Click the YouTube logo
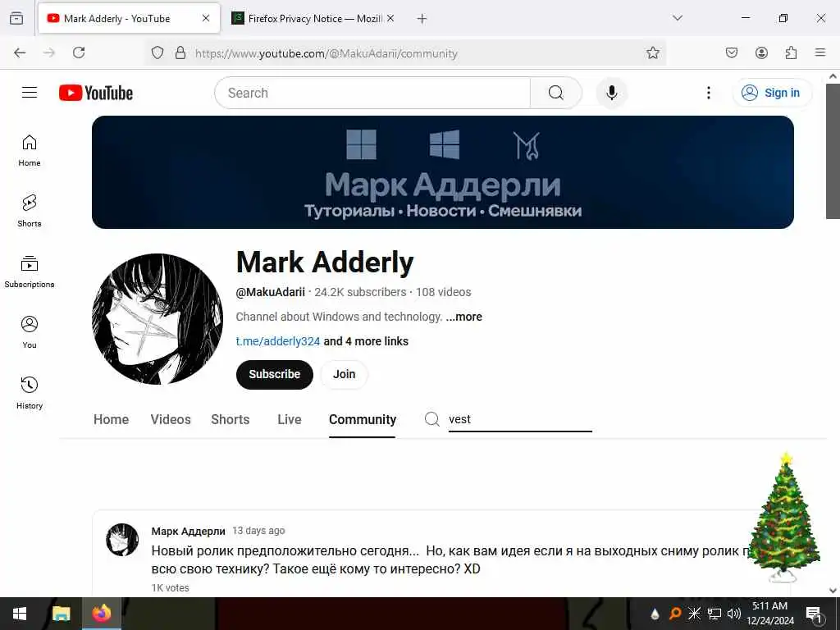This screenshot has height=630, width=840. (x=96, y=93)
